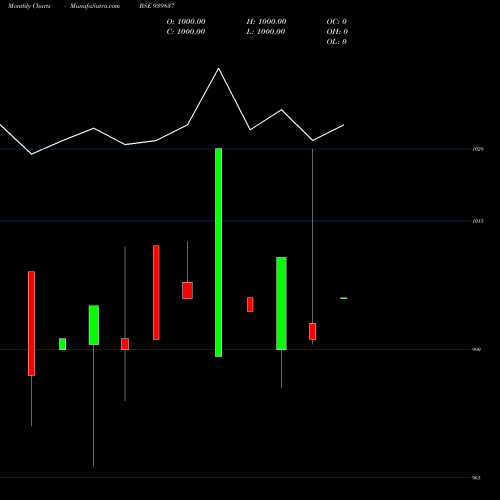Click the 1015 price axis label
Image resolution: width=500 pixels, height=500 pixels.
click(478, 221)
